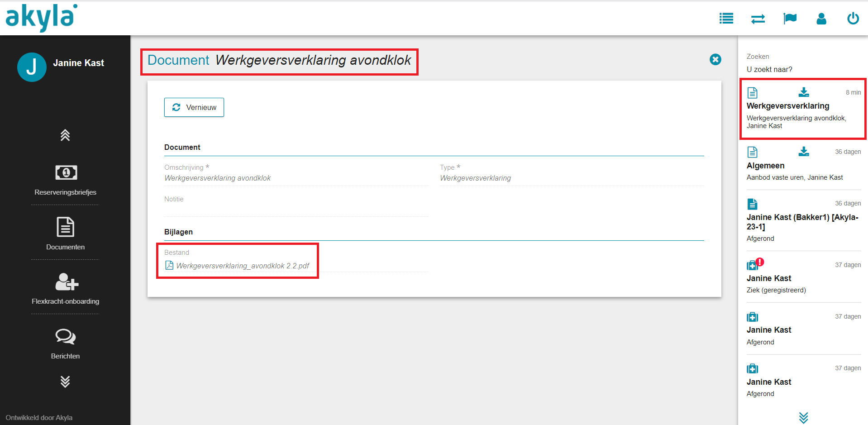Open the Documenten sidebar icon
This screenshot has width=868, height=425.
[66, 227]
